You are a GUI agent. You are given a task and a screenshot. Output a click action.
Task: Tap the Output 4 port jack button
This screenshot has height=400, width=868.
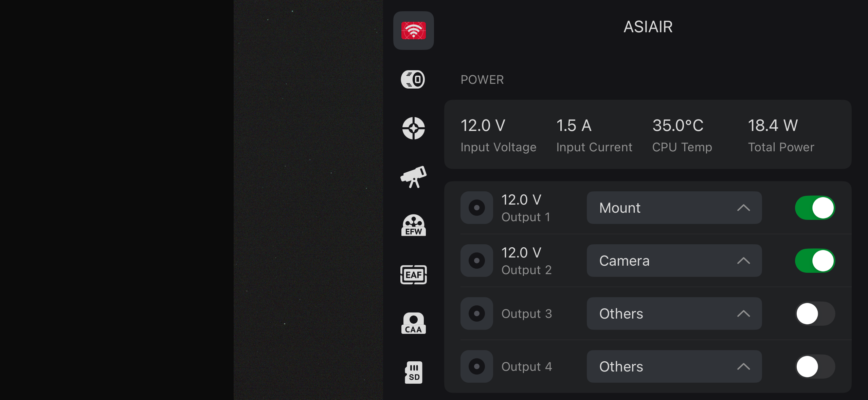pyautogui.click(x=476, y=366)
